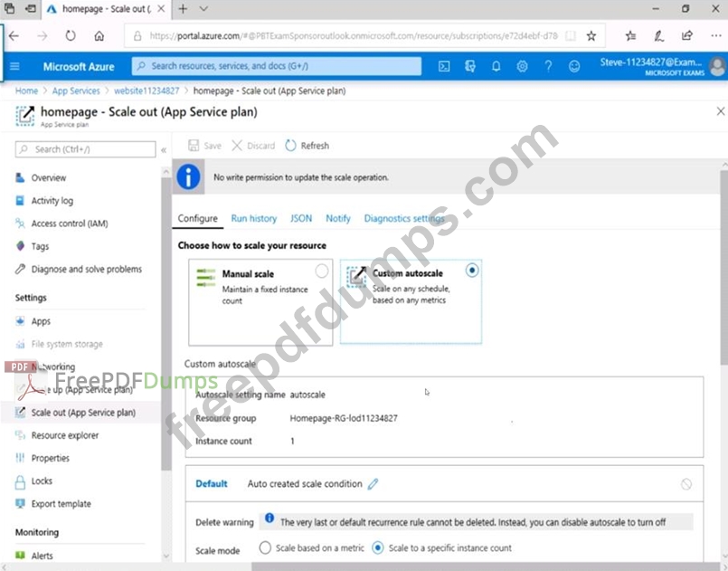Switch to the Configure tab
The image size is (728, 571).
click(198, 218)
